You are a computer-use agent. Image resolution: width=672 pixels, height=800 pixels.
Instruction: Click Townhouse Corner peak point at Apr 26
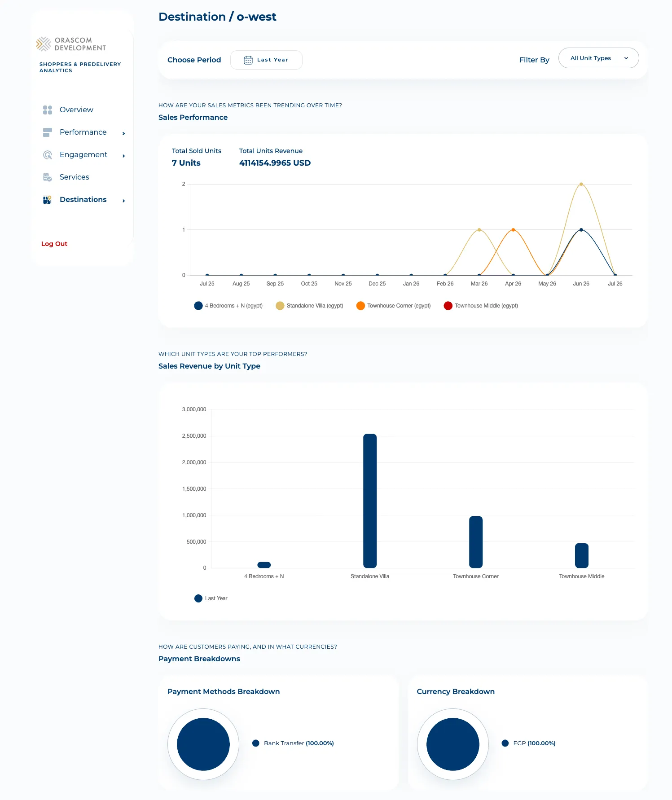click(x=513, y=230)
